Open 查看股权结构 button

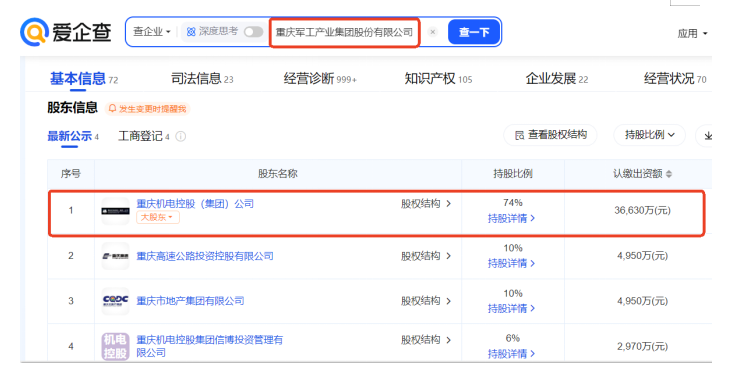pyautogui.click(x=550, y=135)
